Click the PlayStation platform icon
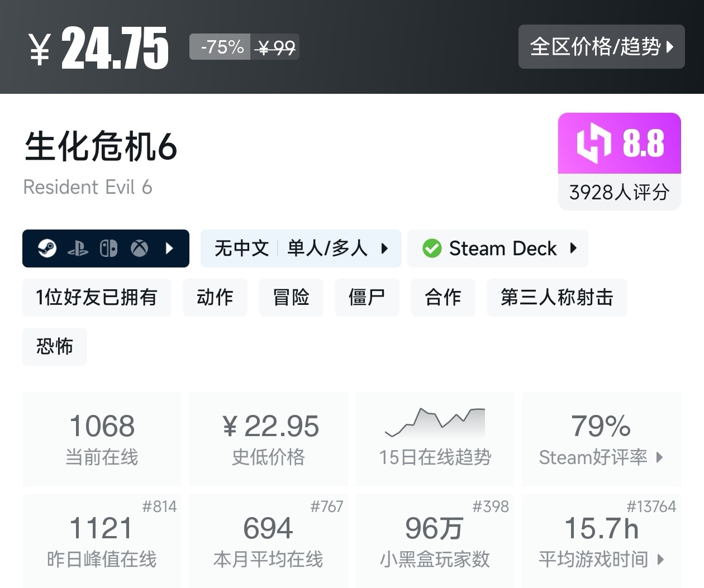Screen dimensions: 704x588 (x=78, y=248)
